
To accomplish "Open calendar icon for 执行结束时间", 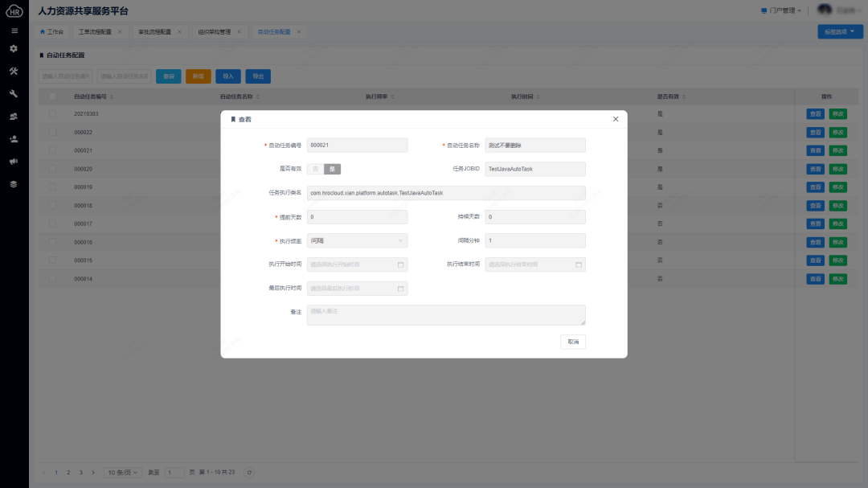I will [579, 265].
